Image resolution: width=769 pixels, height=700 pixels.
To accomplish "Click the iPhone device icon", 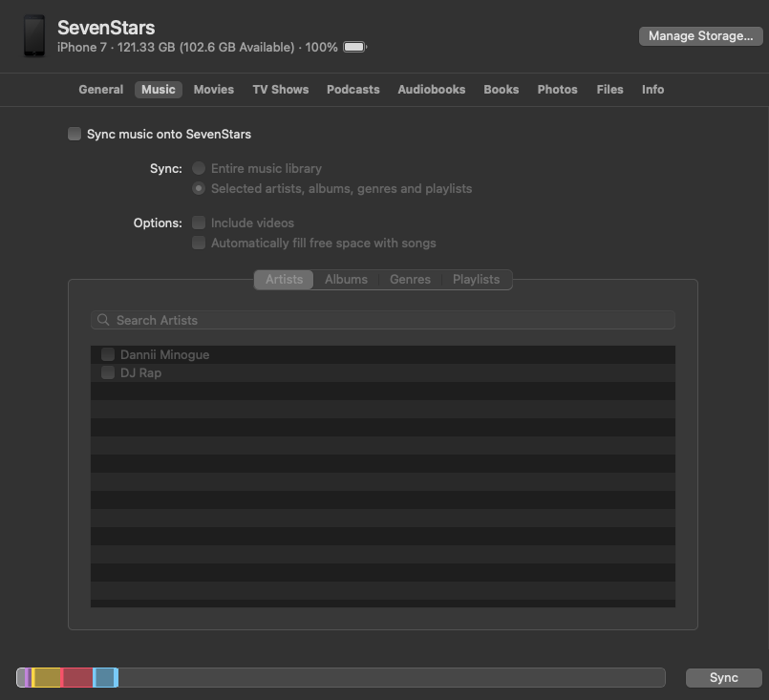I will 34,35.
